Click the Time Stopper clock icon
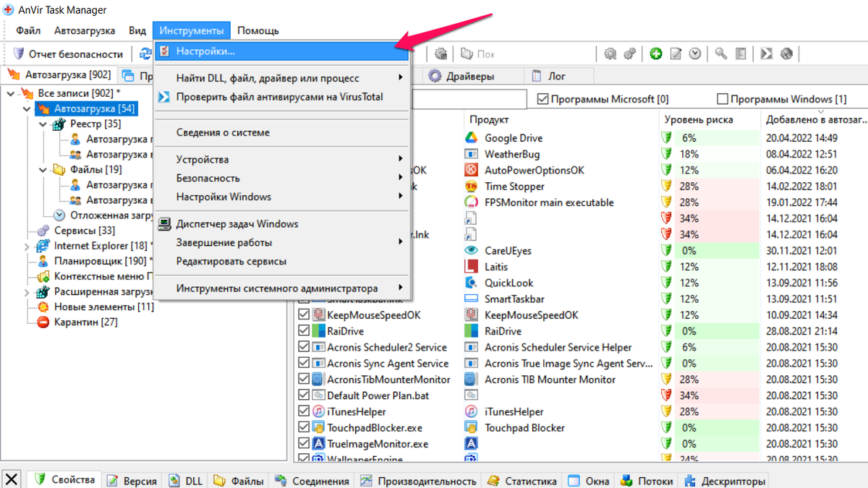Image resolution: width=868 pixels, height=488 pixels. 472,187
